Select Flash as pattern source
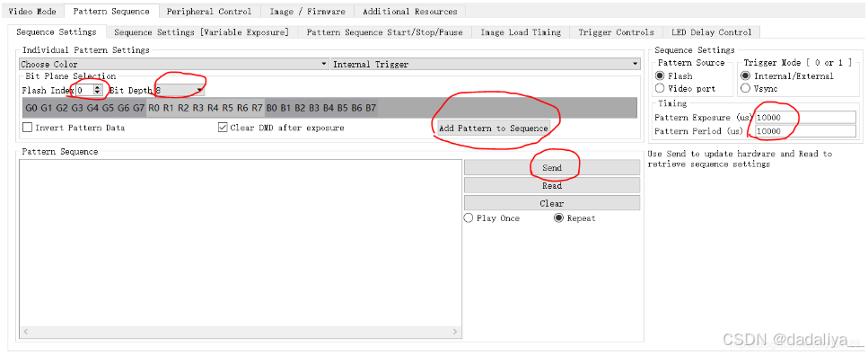Image resolution: width=868 pixels, height=355 pixels. point(660,75)
